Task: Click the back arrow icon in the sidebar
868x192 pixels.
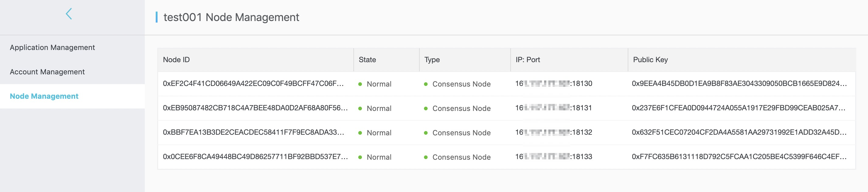Action: pyautogui.click(x=69, y=14)
